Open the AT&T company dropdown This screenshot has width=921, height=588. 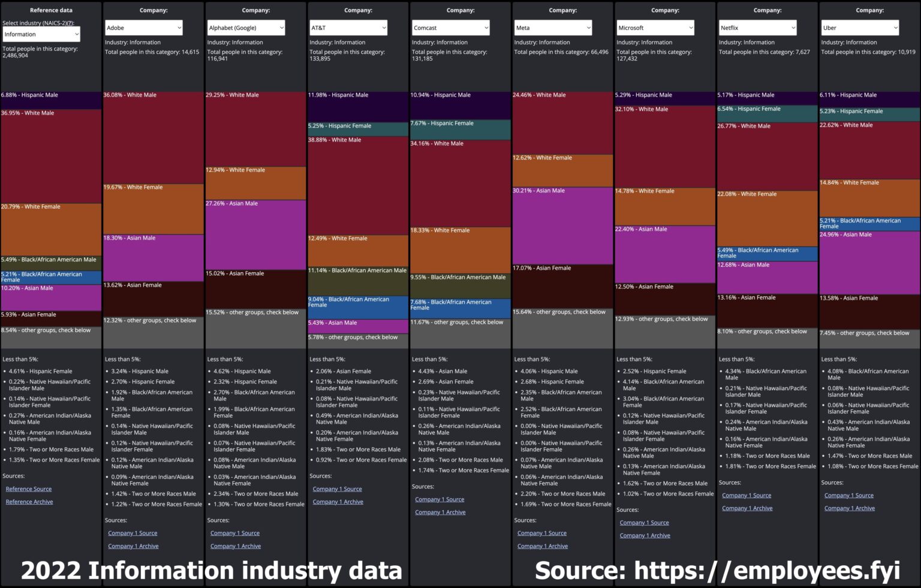(348, 28)
